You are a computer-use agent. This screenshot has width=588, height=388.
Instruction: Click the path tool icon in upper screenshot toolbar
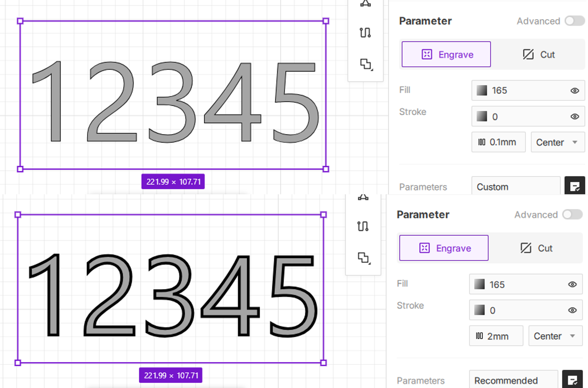pyautogui.click(x=365, y=33)
